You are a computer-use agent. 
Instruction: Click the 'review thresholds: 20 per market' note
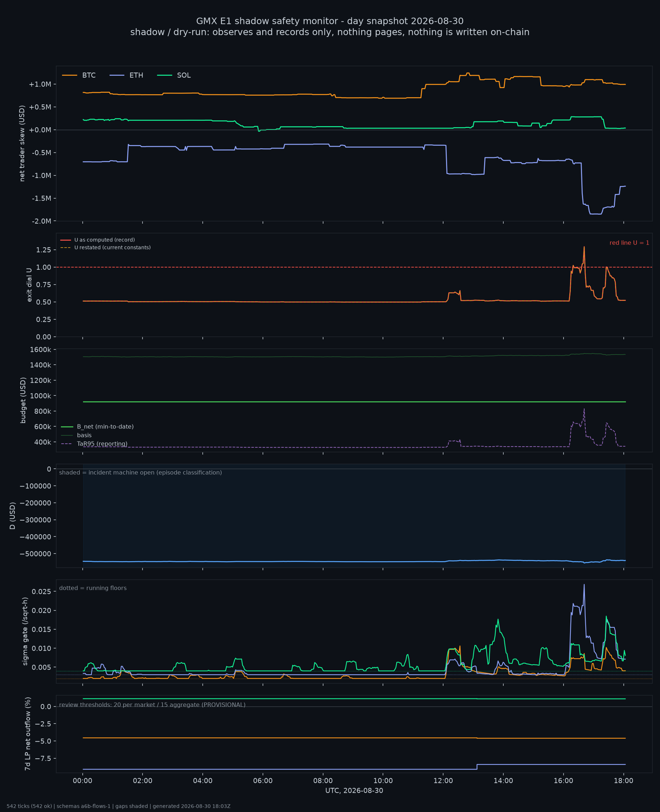[152, 705]
